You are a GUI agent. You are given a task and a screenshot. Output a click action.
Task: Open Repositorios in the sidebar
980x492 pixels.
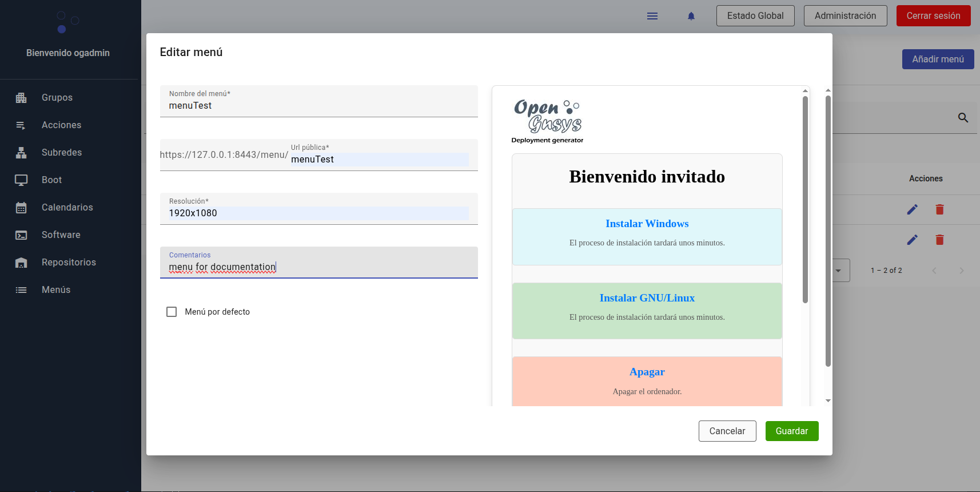69,263
